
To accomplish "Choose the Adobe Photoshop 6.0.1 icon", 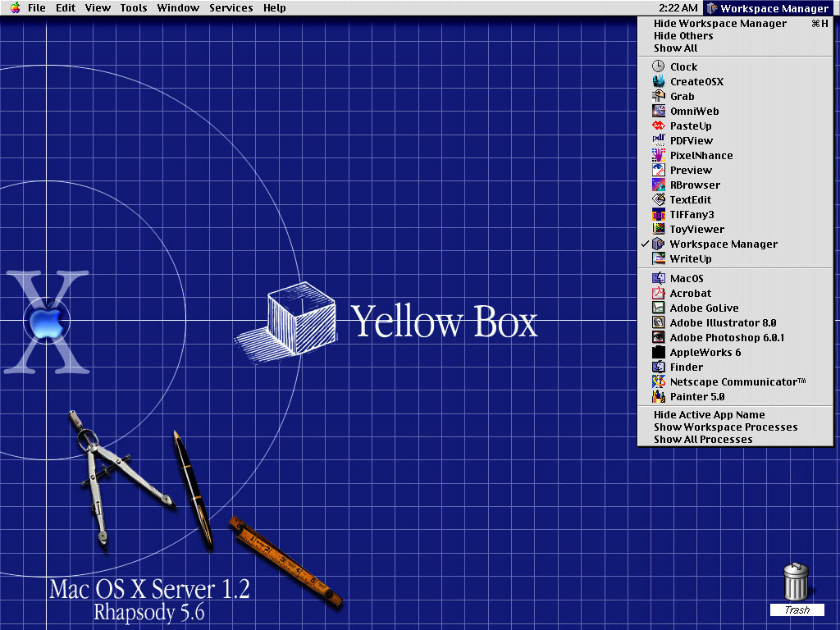I will click(x=658, y=338).
